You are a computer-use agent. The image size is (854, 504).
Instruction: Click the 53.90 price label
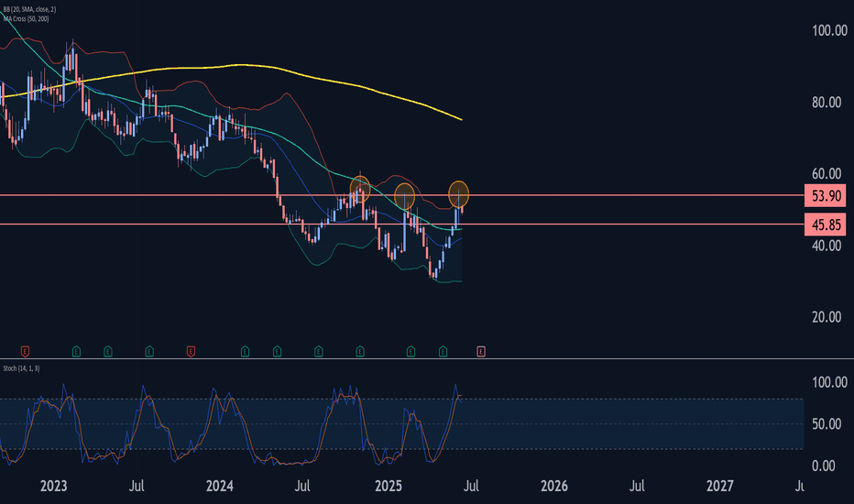click(825, 195)
